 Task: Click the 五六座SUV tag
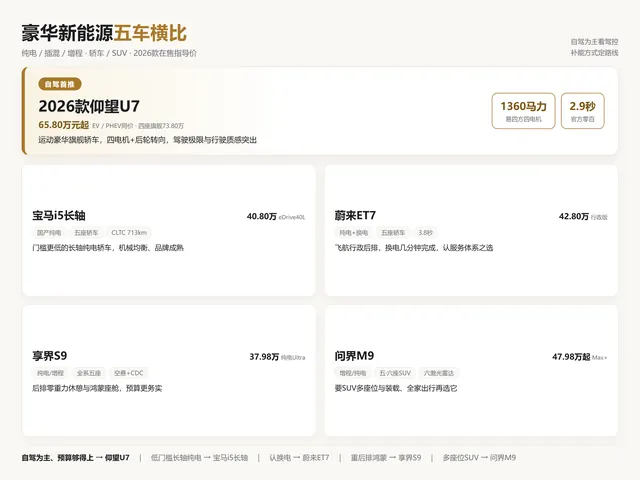395,373
